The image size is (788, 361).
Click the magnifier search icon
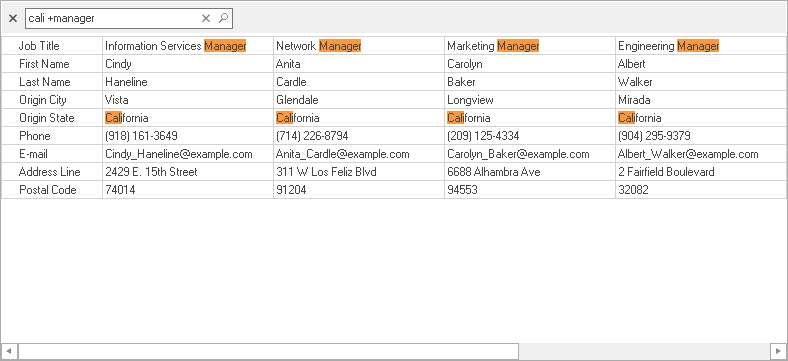coord(223,18)
